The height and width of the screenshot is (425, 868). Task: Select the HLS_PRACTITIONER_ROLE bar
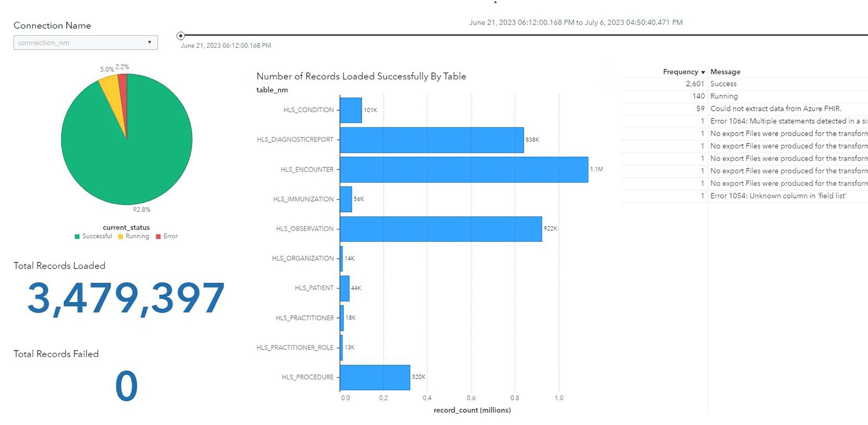342,347
